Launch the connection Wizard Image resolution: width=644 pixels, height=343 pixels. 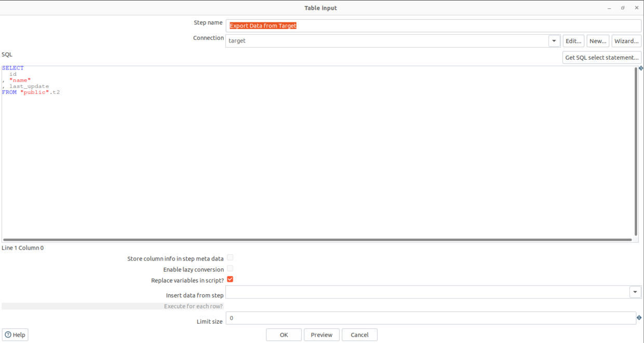click(626, 40)
